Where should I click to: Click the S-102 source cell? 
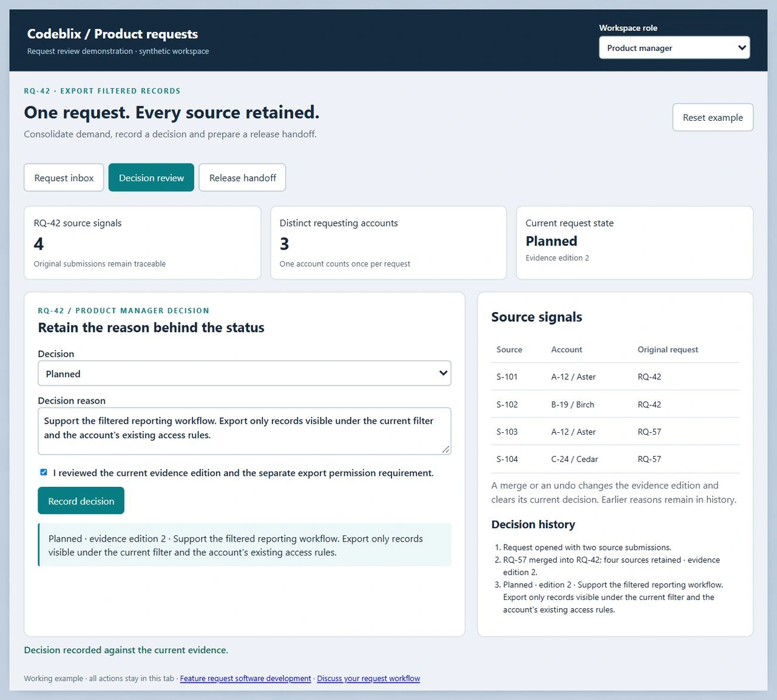click(507, 404)
